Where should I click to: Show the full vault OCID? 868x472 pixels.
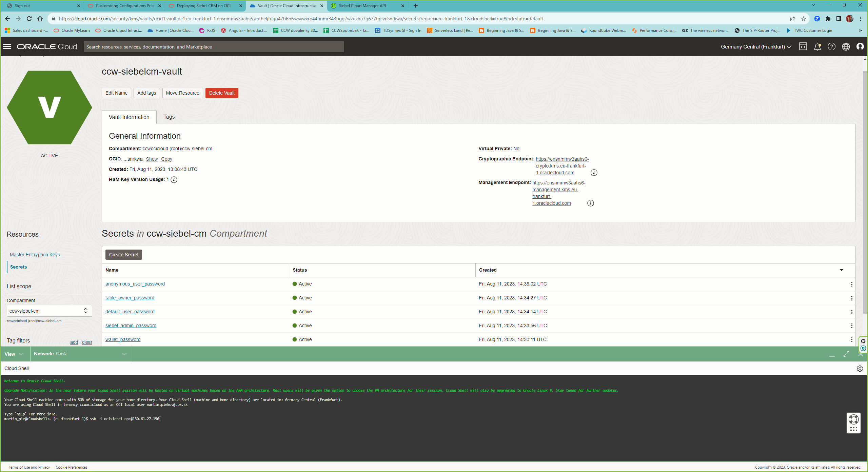click(x=152, y=159)
